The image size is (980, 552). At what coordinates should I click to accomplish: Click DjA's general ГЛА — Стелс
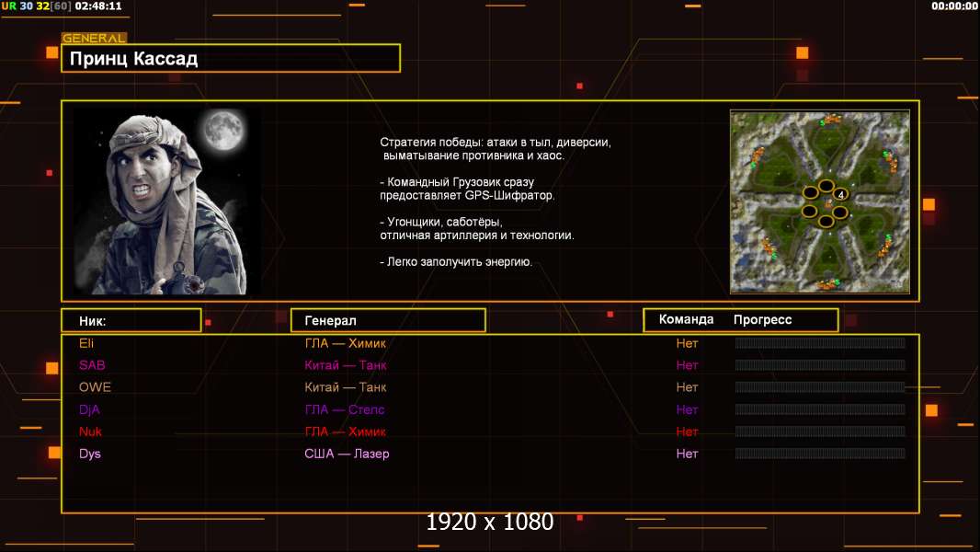click(345, 409)
